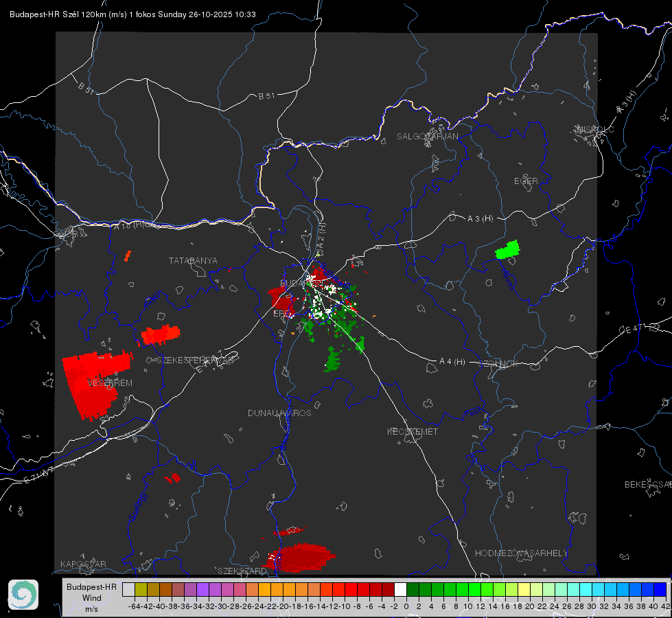The width and height of the screenshot is (672, 618).
Task: Click the 'Budapest-HR' legend label
Action: 91,586
